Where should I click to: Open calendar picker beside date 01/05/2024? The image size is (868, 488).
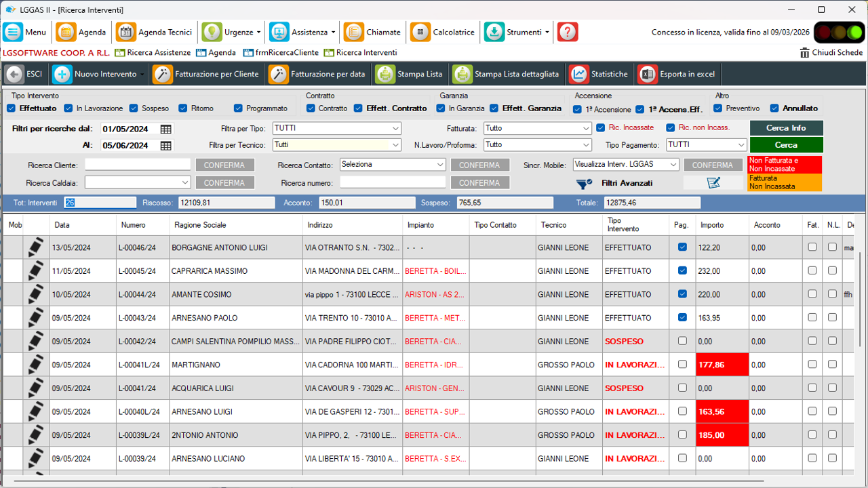point(166,129)
